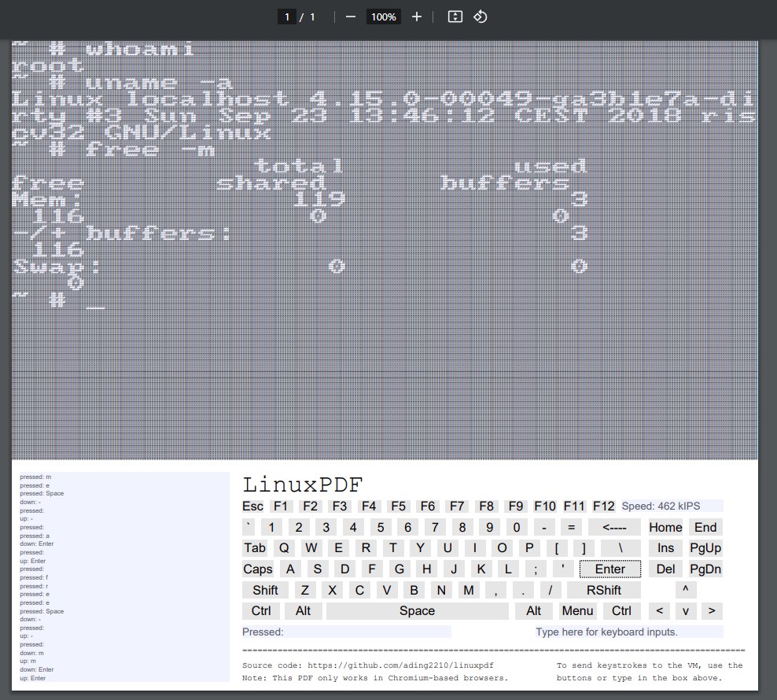Click the semicolon key
The height and width of the screenshot is (700, 777).
pyautogui.click(x=536, y=569)
